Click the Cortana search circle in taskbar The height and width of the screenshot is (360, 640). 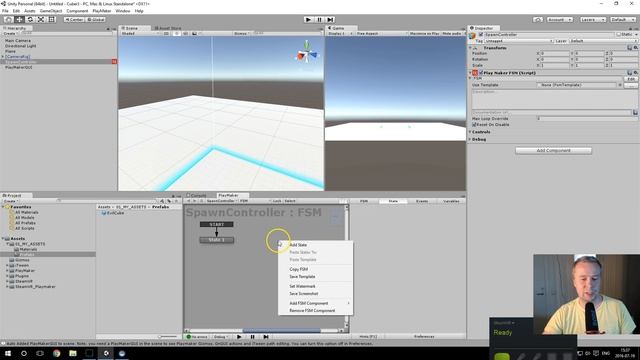[x=24, y=353]
